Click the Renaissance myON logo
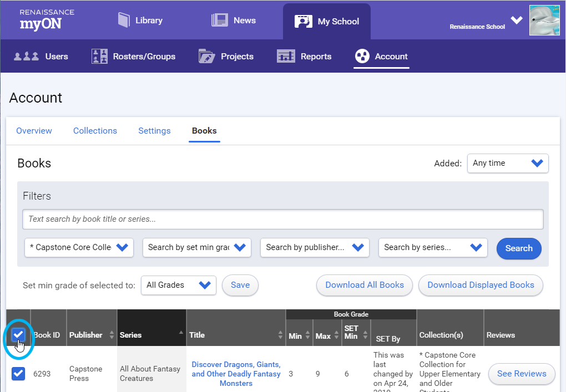This screenshot has width=566, height=392. pos(47,20)
